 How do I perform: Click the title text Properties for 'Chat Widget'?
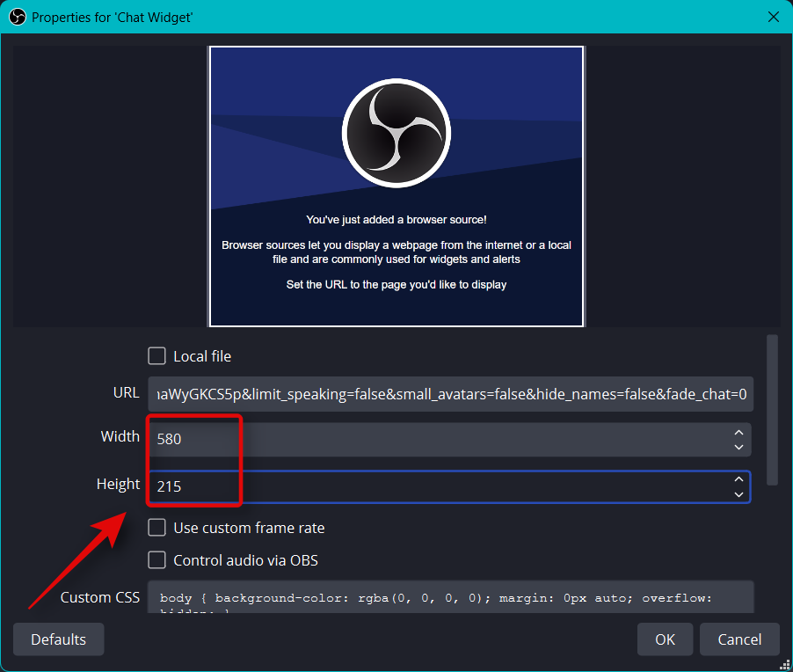point(113,18)
